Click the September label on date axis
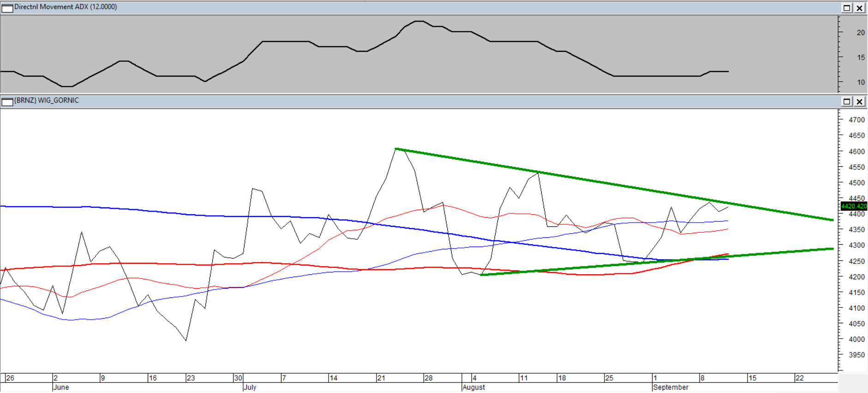This screenshot has height=393, width=868. tap(670, 387)
